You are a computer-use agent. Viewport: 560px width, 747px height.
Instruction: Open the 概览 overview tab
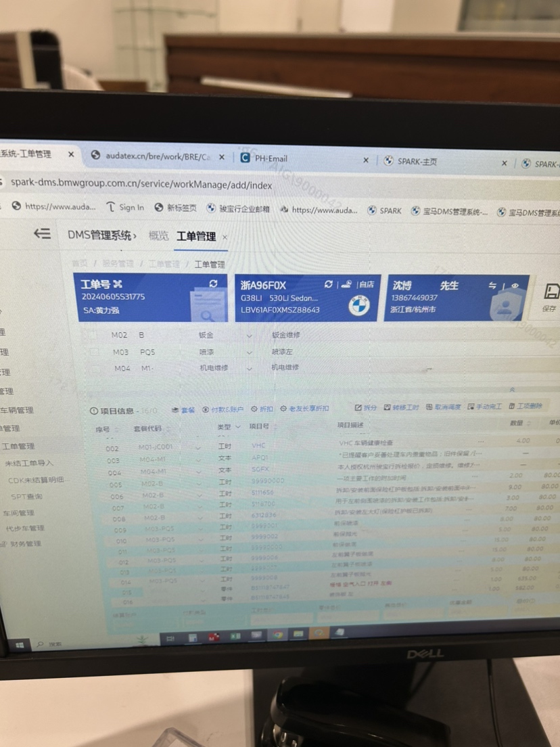tap(158, 235)
